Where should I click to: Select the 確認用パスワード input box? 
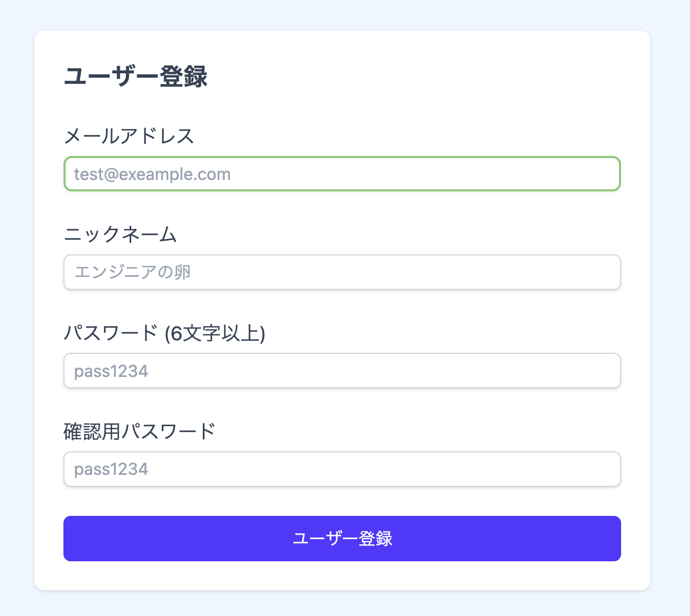coord(342,469)
